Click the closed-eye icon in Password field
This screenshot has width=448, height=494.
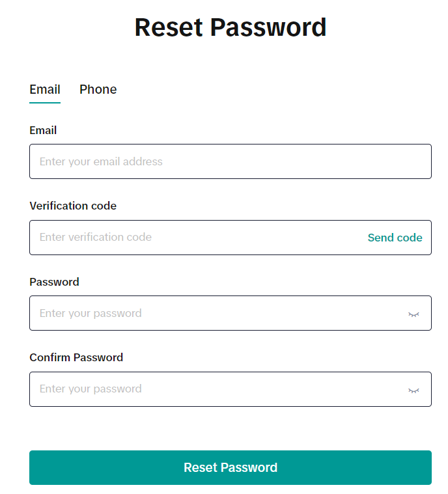tap(413, 314)
